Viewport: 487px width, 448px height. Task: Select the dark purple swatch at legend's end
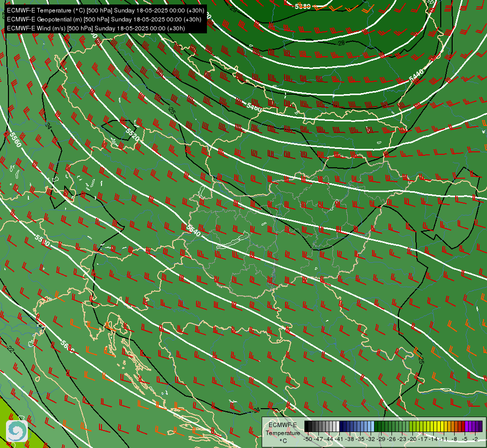pos(481,426)
